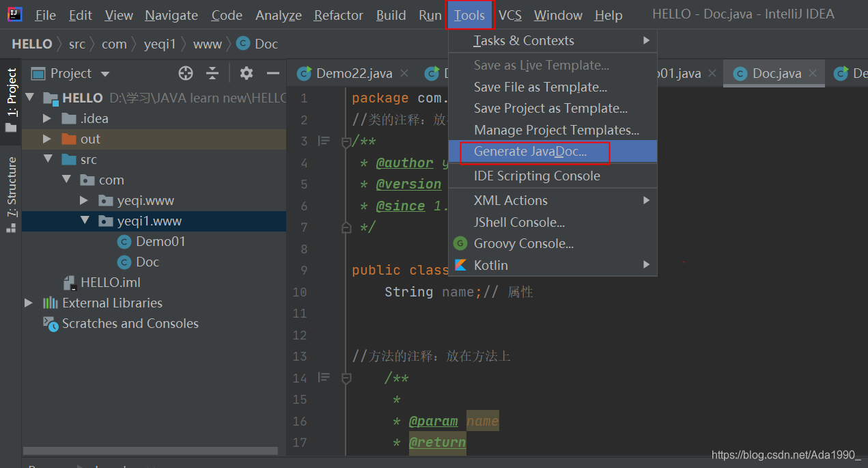868x468 pixels.
Task: Click the src folder icon
Action: [x=69, y=159]
